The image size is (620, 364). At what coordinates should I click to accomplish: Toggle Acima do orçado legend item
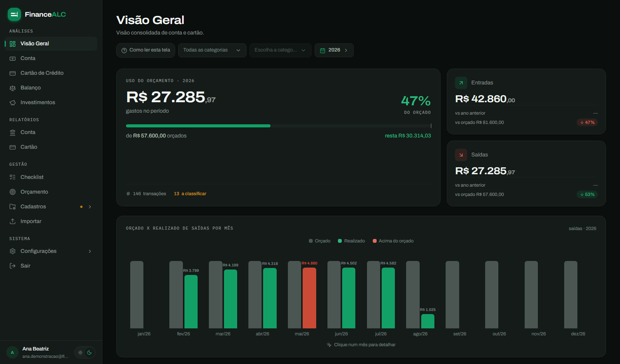[393, 241]
